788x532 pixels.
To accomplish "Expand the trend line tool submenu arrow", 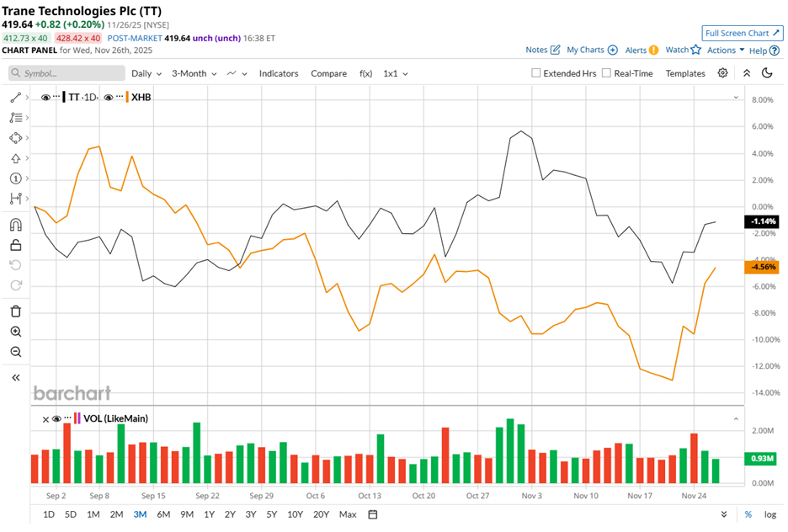I will [x=27, y=98].
